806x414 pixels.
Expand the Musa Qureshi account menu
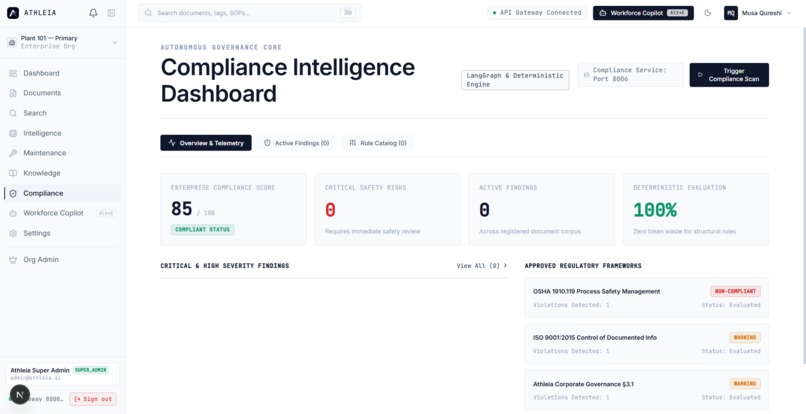(x=758, y=13)
